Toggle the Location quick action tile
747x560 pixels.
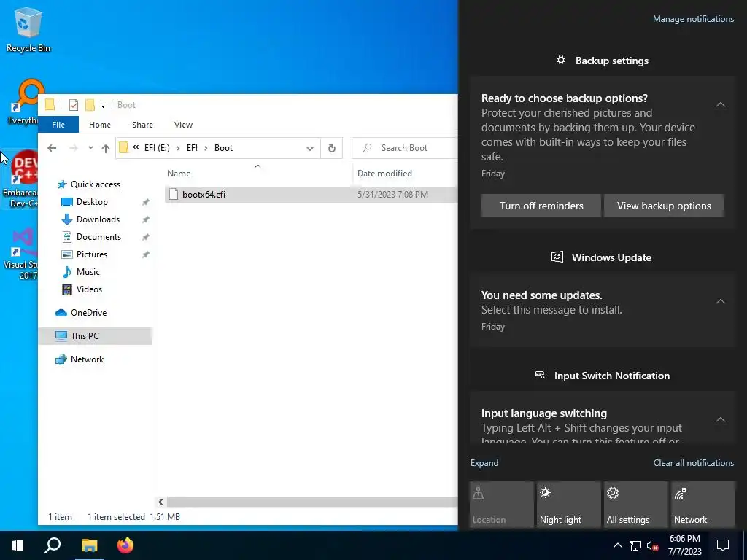click(x=502, y=505)
